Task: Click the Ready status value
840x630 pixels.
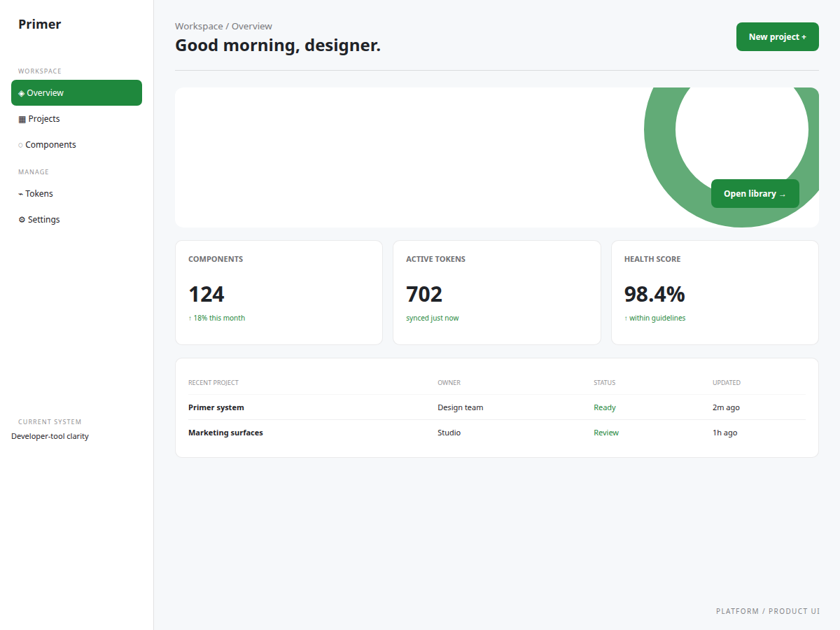Action: (x=605, y=407)
